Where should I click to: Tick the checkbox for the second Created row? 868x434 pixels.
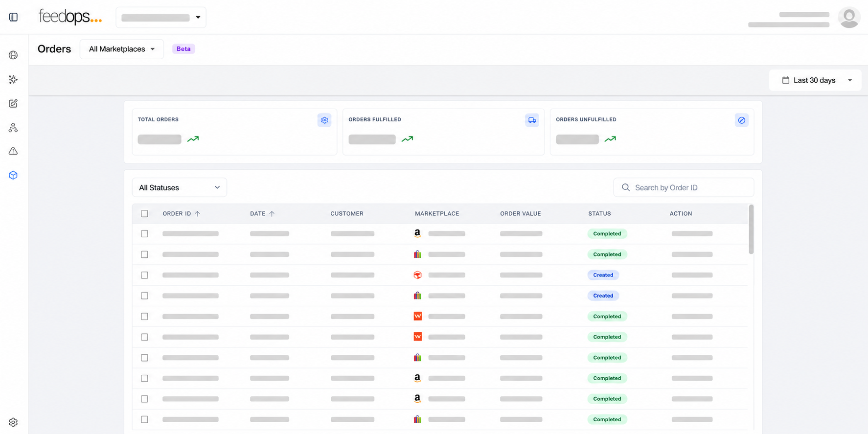tap(144, 296)
